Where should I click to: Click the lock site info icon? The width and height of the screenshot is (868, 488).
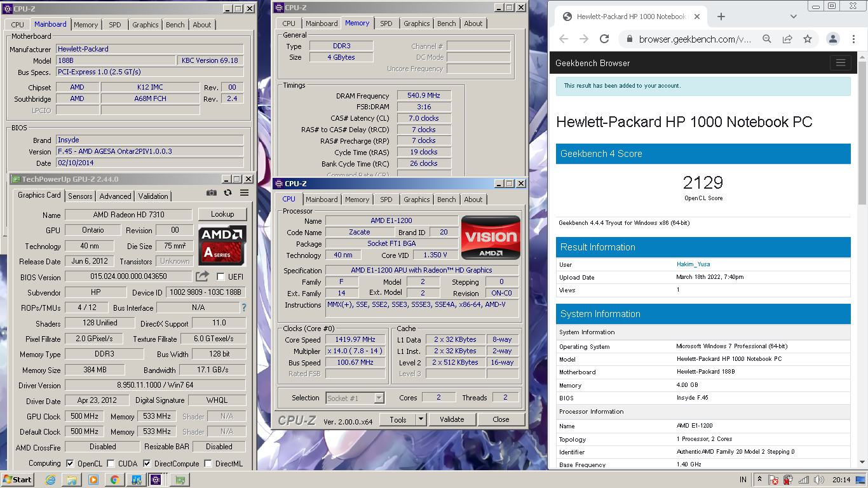pyautogui.click(x=629, y=39)
